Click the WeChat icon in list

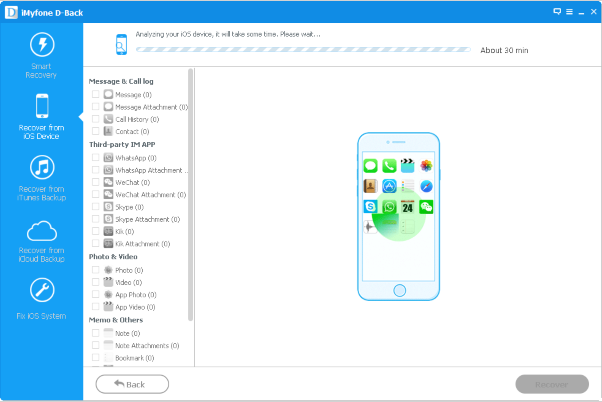108,182
